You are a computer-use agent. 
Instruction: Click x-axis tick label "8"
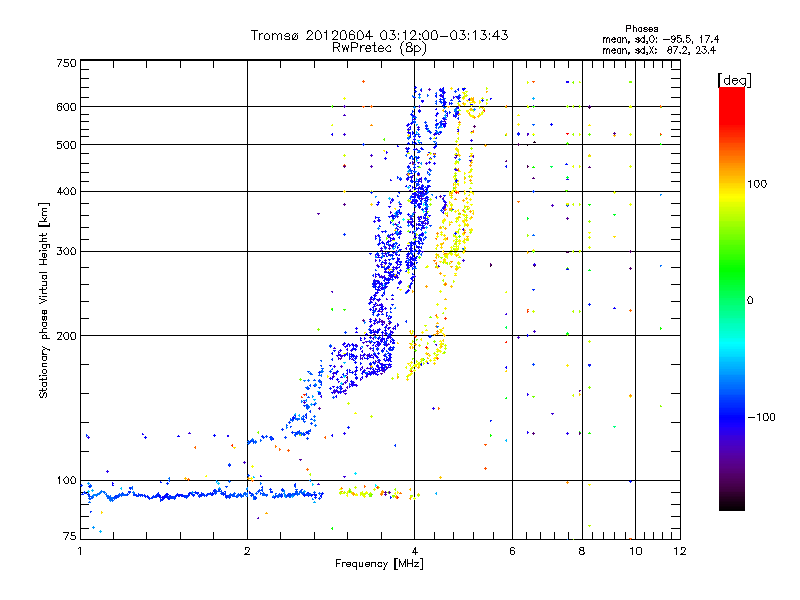[582, 551]
